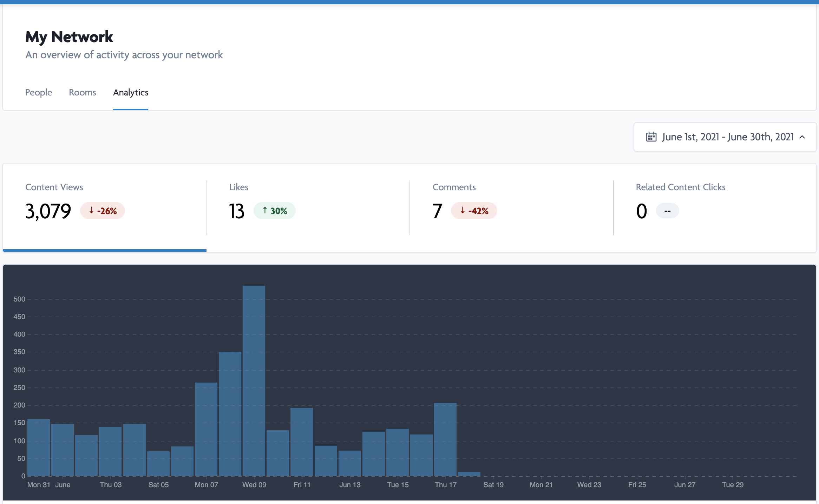819x504 pixels.
Task: Open the June 2021 date range selector
Action: coord(727,137)
